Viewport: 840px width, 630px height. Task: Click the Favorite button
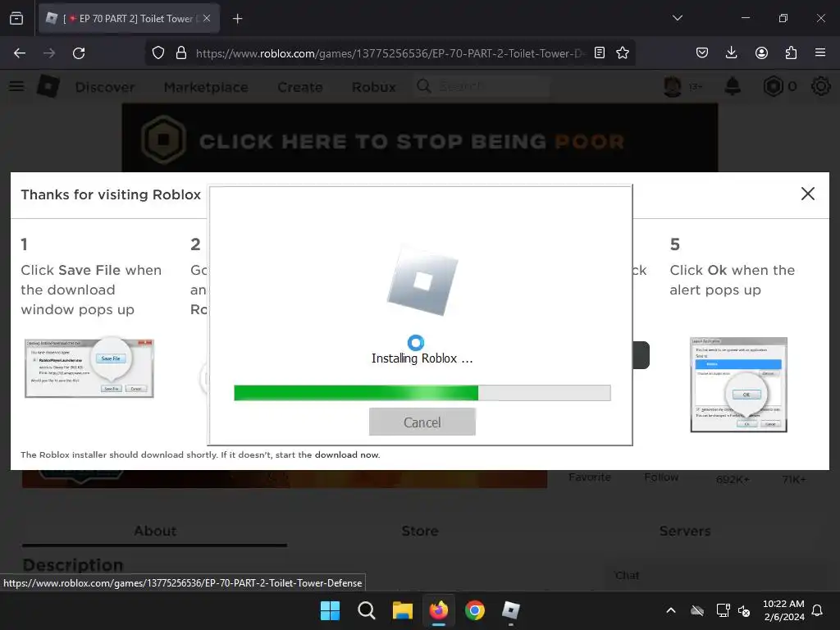pos(589,477)
